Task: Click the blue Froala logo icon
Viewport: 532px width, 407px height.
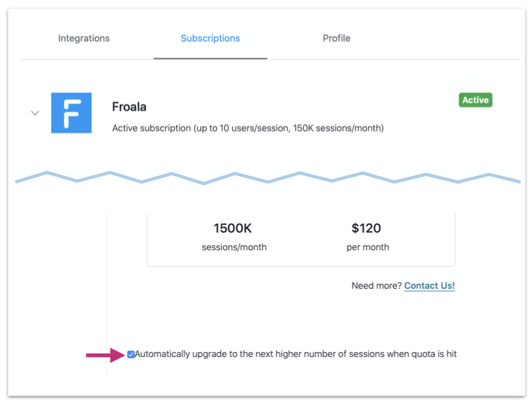Action: (x=71, y=113)
